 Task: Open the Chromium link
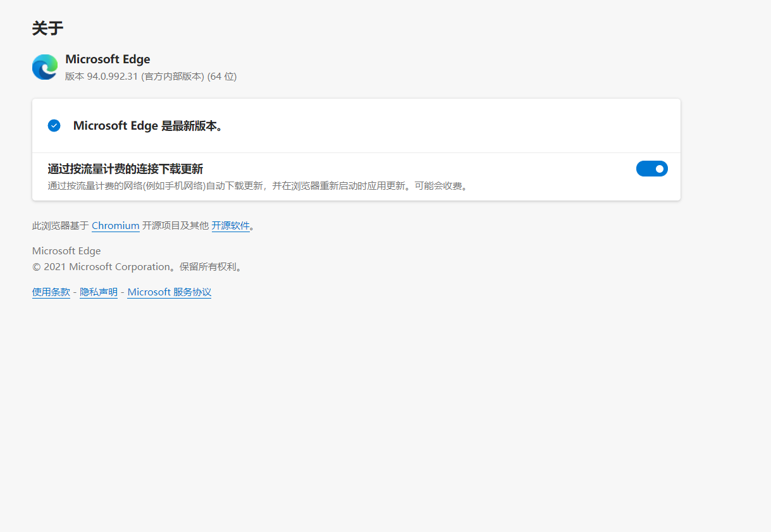[116, 225]
